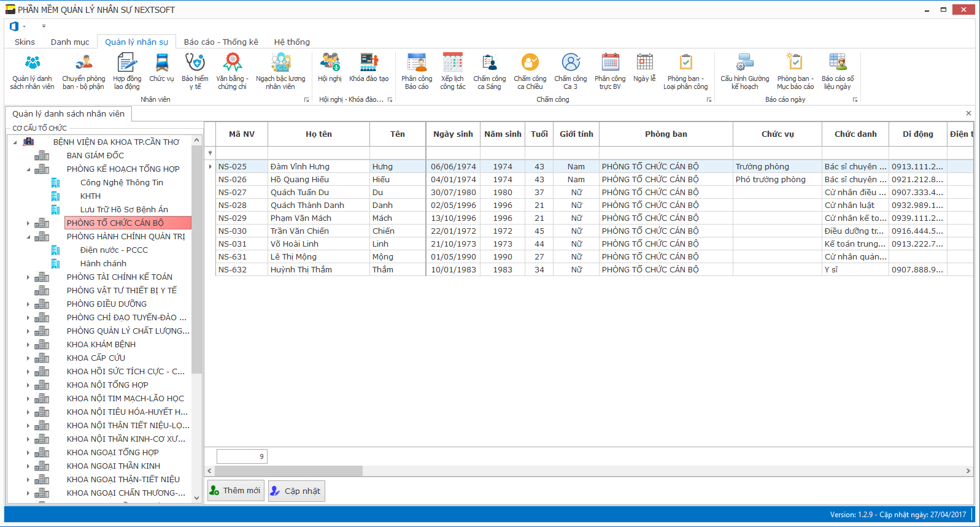
Task: Select the BAN GIÁM ĐỐC tree item
Action: click(x=95, y=156)
